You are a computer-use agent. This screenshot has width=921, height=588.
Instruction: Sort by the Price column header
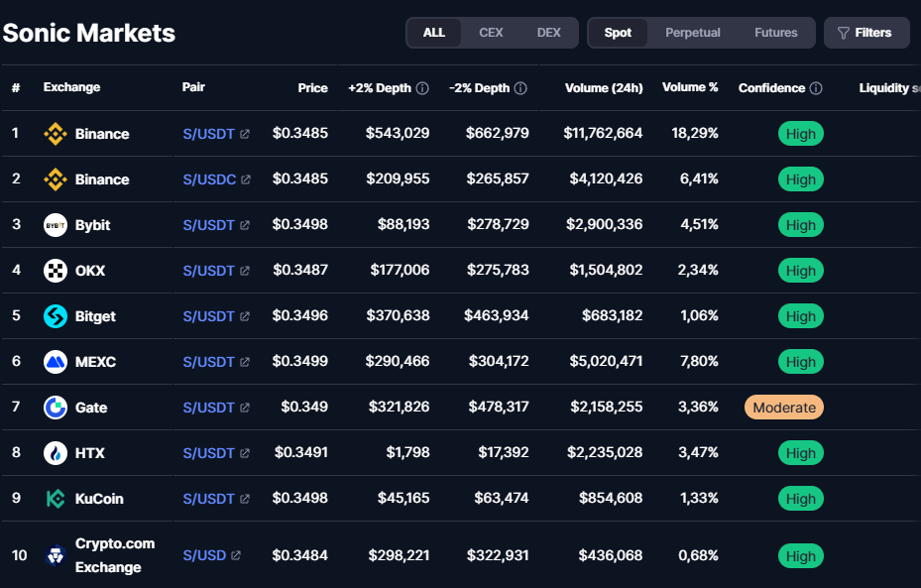(312, 88)
